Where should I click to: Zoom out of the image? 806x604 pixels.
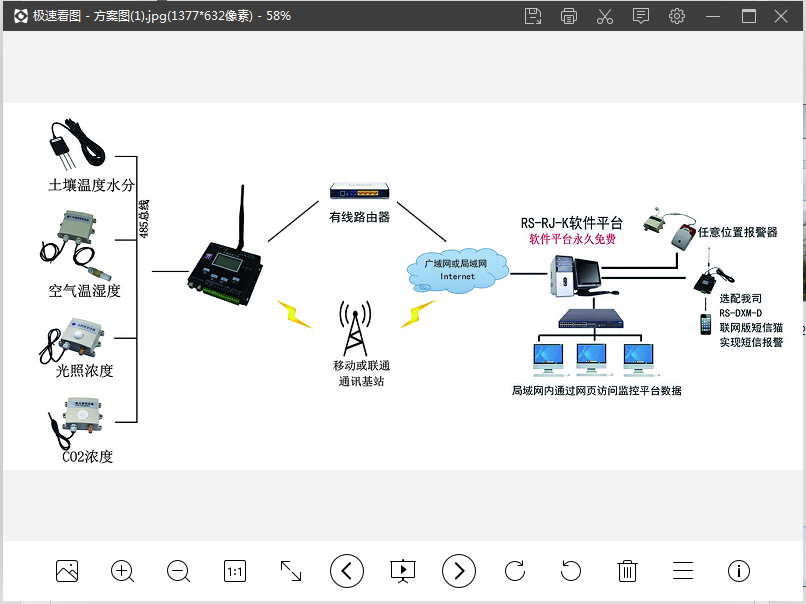click(179, 571)
